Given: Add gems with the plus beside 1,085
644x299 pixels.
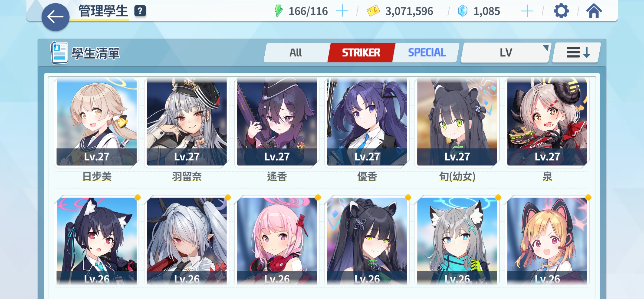Looking at the screenshot, I should click(x=527, y=11).
